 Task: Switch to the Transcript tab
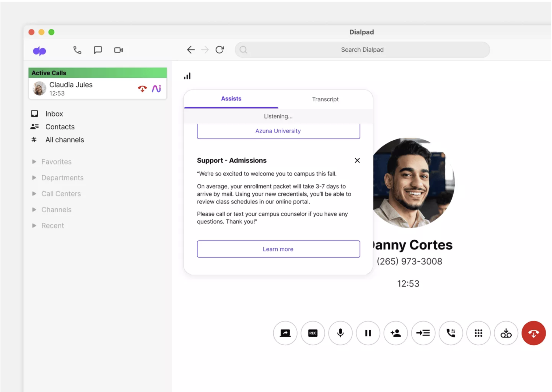(325, 99)
